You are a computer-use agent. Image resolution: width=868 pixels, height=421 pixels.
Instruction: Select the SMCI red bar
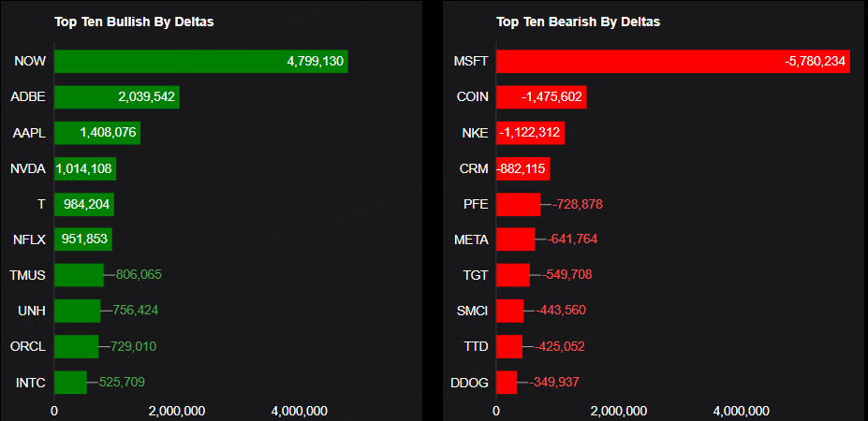[509, 311]
